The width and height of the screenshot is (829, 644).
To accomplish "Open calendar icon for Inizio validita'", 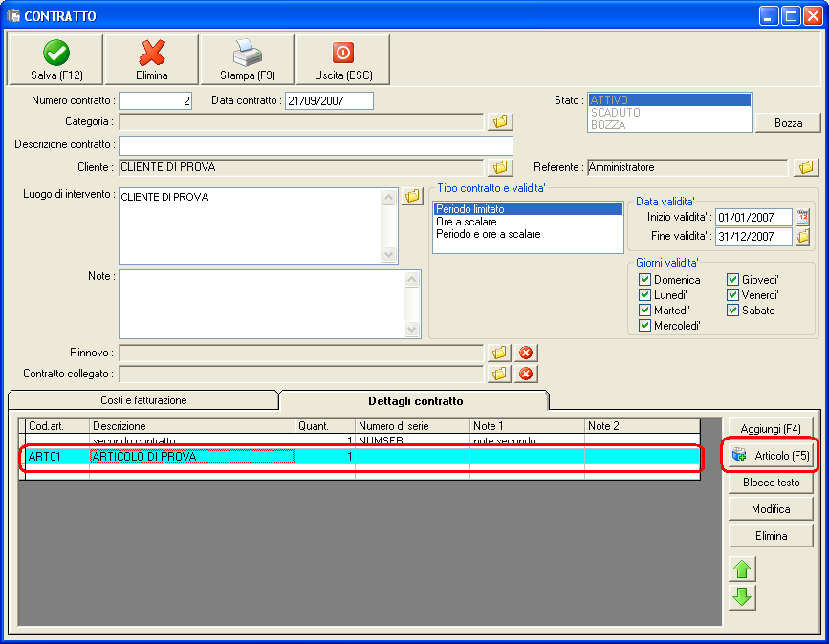I will pyautogui.click(x=802, y=217).
